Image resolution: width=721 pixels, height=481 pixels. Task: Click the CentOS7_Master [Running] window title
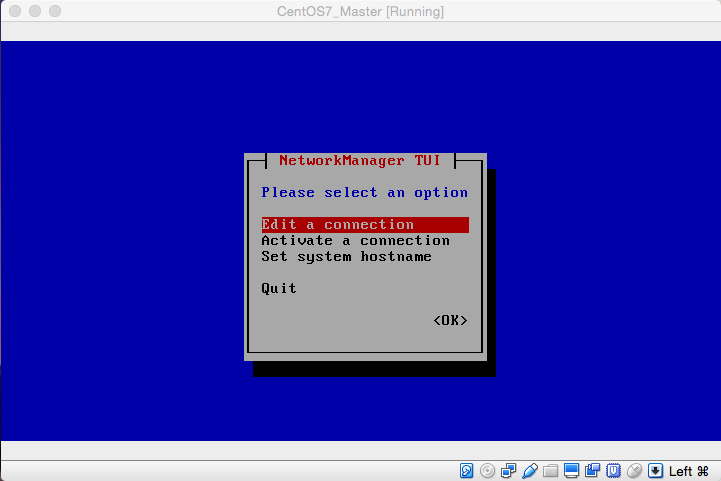point(360,11)
